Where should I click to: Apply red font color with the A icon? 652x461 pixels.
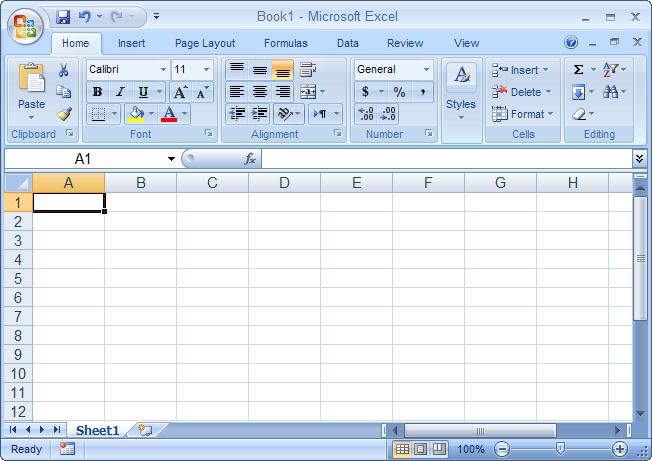click(169, 113)
